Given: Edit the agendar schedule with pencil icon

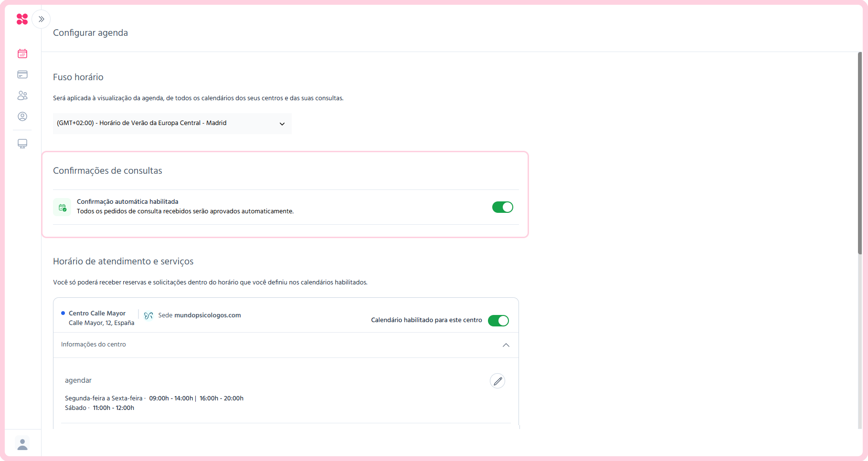Looking at the screenshot, I should pyautogui.click(x=498, y=381).
